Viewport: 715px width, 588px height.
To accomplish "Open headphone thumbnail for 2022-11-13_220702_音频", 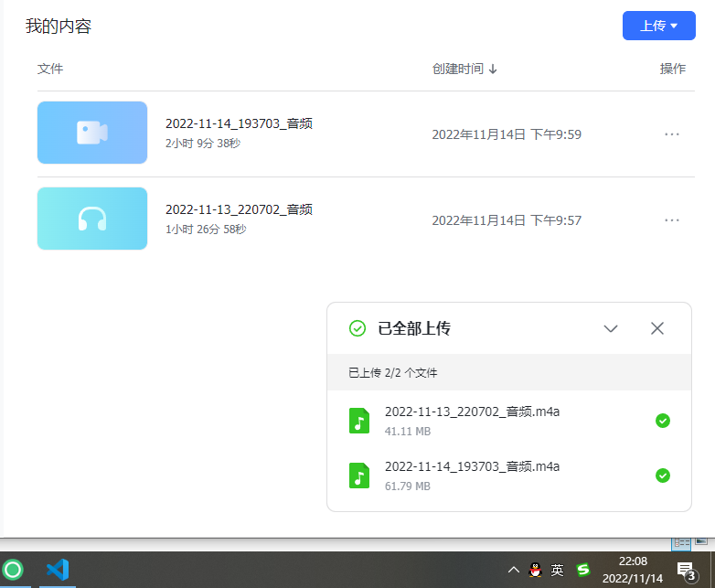I will (x=92, y=219).
